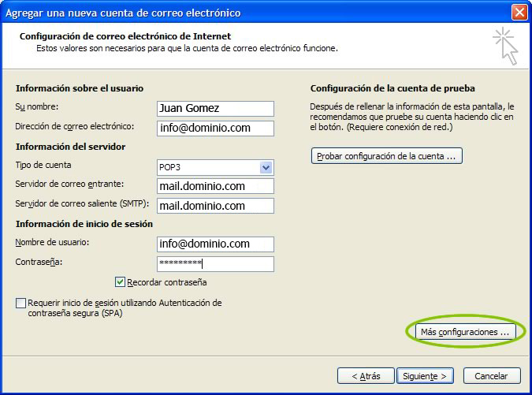Select the 'Servidor de correo saliente (SMTP)' field

click(215, 206)
